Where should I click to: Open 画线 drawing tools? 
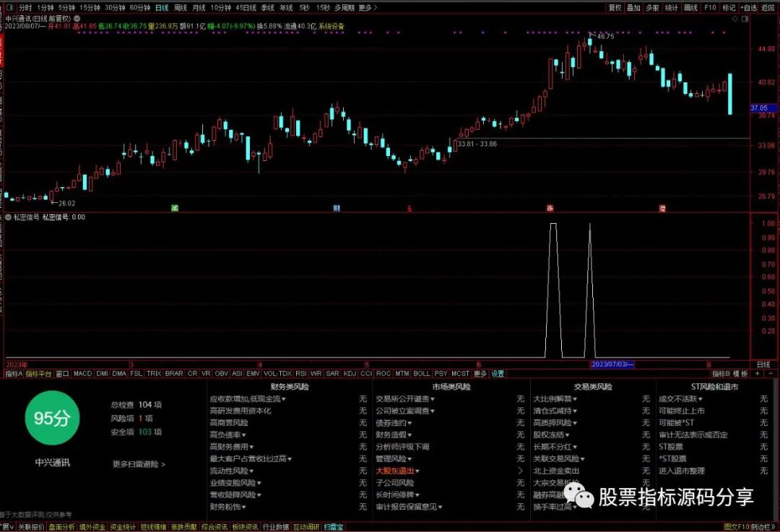pos(690,7)
